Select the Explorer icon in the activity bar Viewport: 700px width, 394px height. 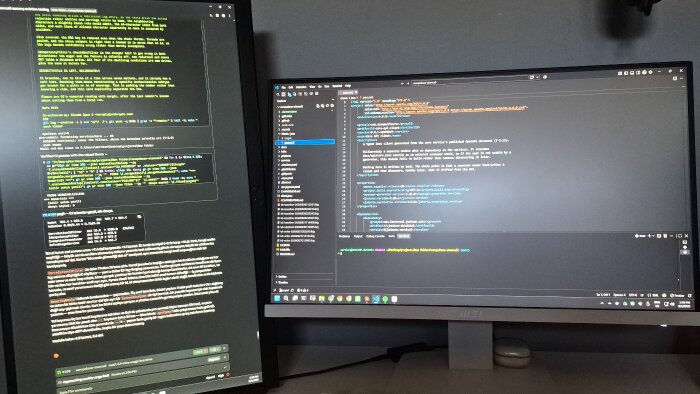point(283,94)
